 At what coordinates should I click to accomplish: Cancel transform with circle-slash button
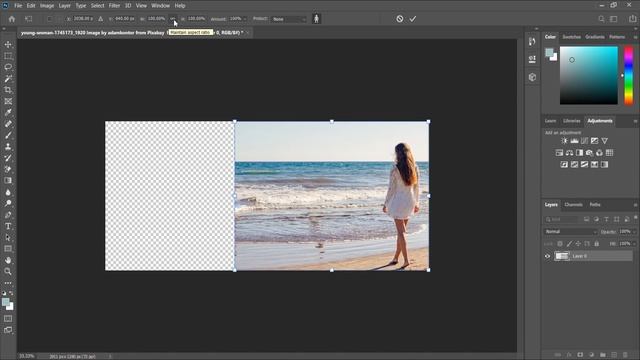400,19
